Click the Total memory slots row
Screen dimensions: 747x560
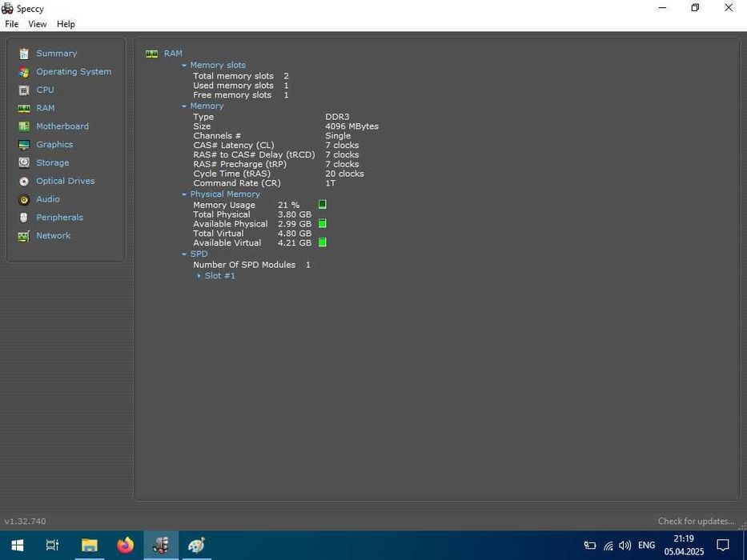(x=240, y=76)
